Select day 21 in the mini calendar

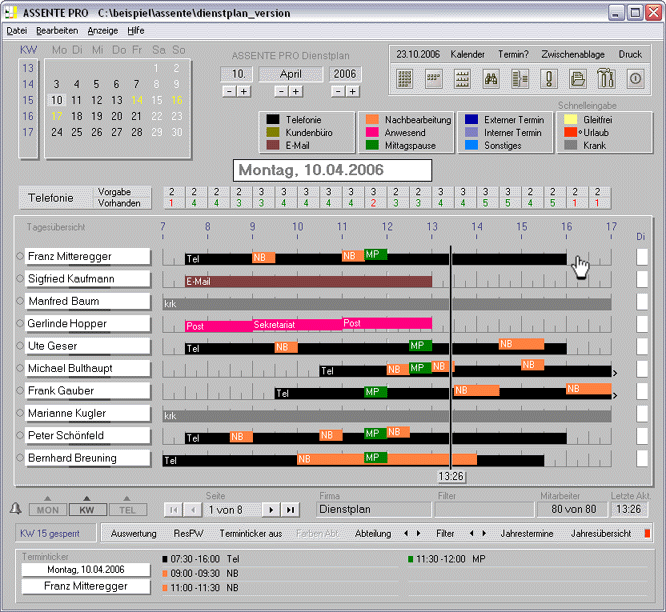(x=136, y=116)
